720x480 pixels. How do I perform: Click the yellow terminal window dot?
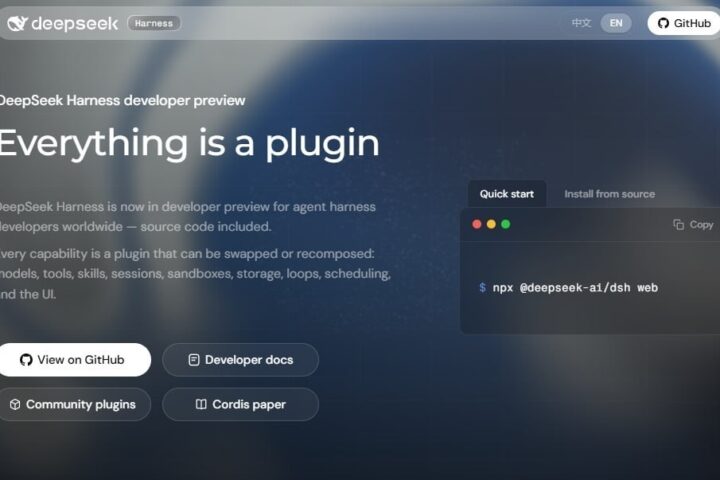tap(491, 224)
